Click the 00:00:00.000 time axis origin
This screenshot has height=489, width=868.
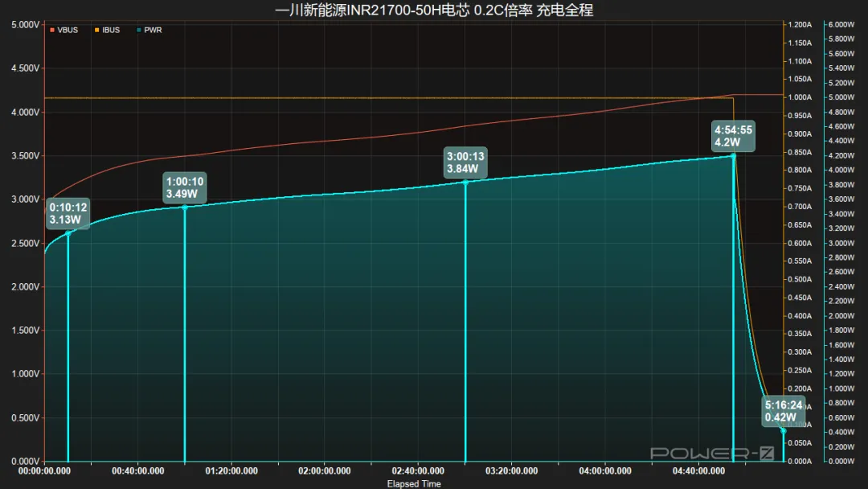(44, 471)
